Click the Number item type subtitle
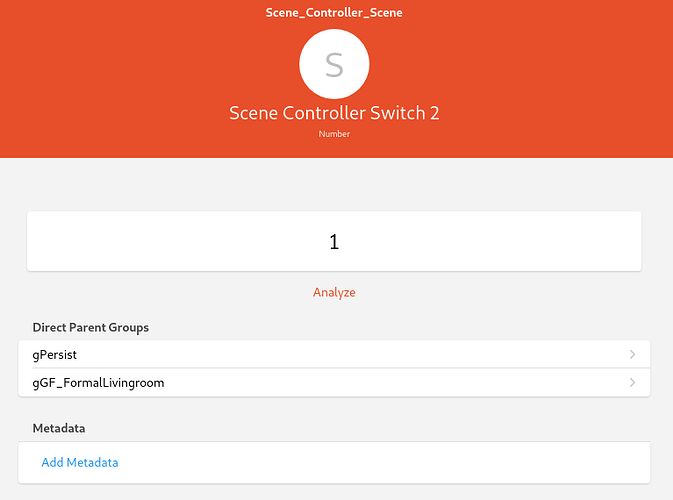This screenshot has width=673, height=500. (334, 134)
